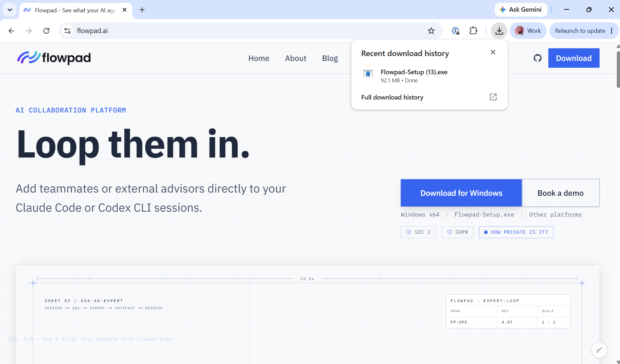Click the Windows x64 label

(x=420, y=215)
